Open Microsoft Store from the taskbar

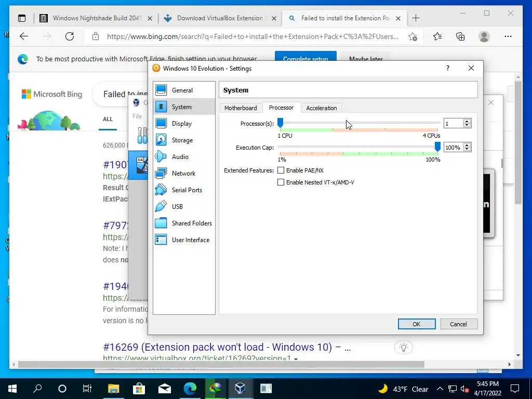[139, 389]
